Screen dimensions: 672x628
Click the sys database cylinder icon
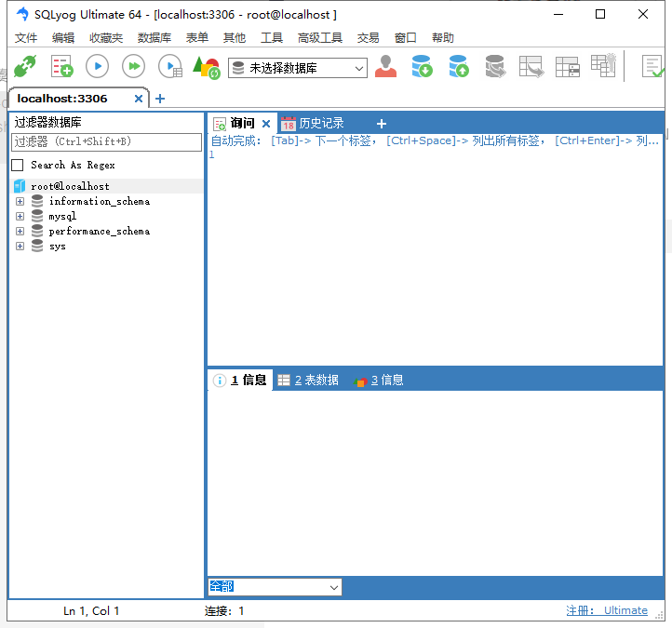(x=37, y=246)
